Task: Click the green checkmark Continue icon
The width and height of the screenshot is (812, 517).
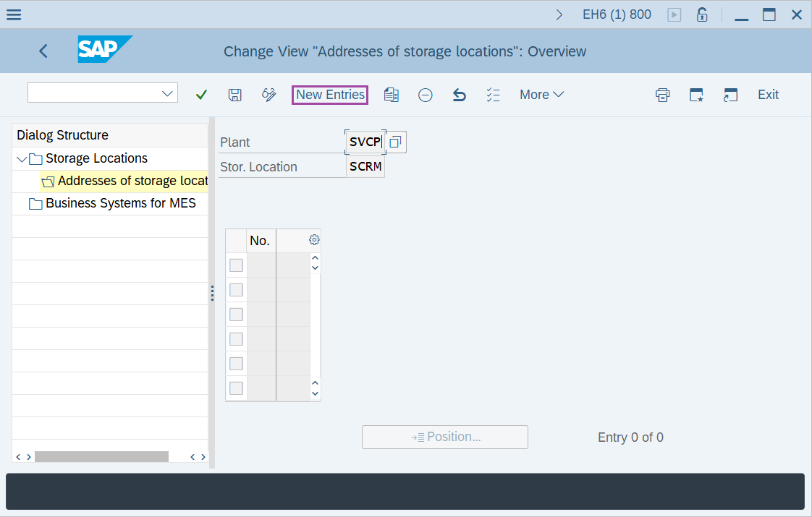Action: pos(201,95)
